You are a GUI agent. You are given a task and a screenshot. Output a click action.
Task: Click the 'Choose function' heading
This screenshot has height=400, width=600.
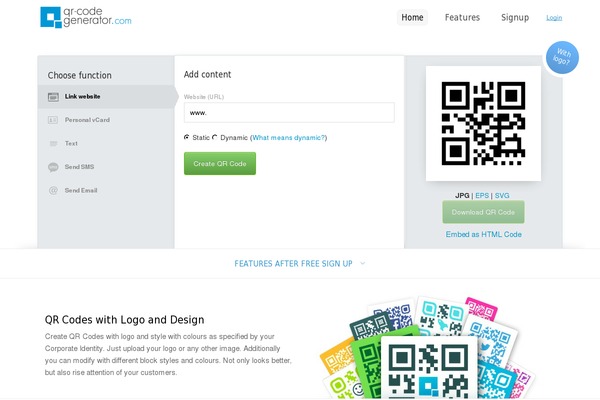80,75
